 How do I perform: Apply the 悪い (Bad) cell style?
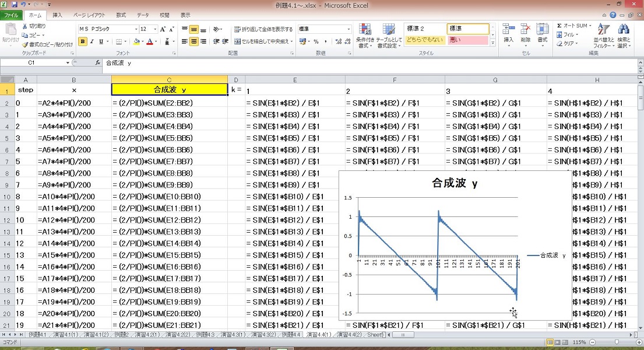tap(467, 40)
